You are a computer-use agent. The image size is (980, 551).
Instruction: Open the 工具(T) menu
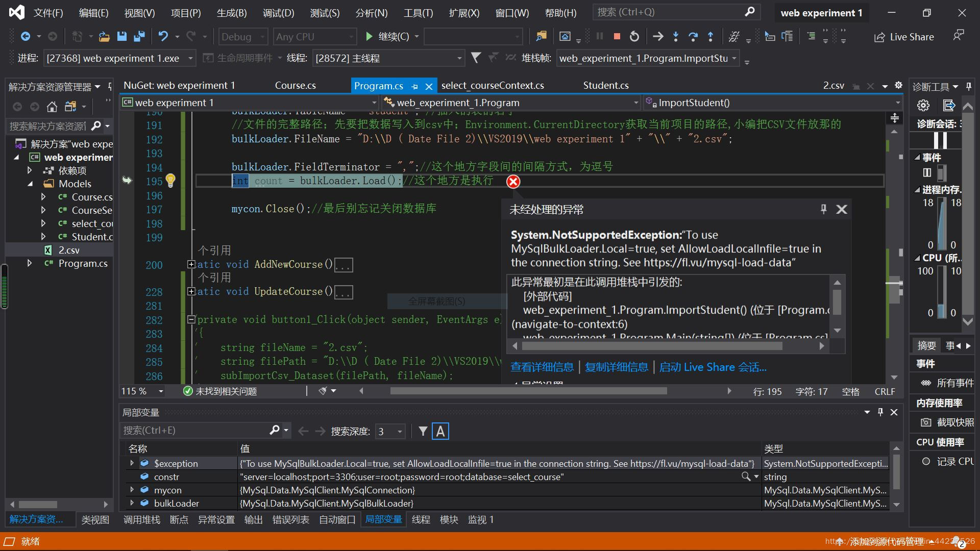(x=418, y=13)
